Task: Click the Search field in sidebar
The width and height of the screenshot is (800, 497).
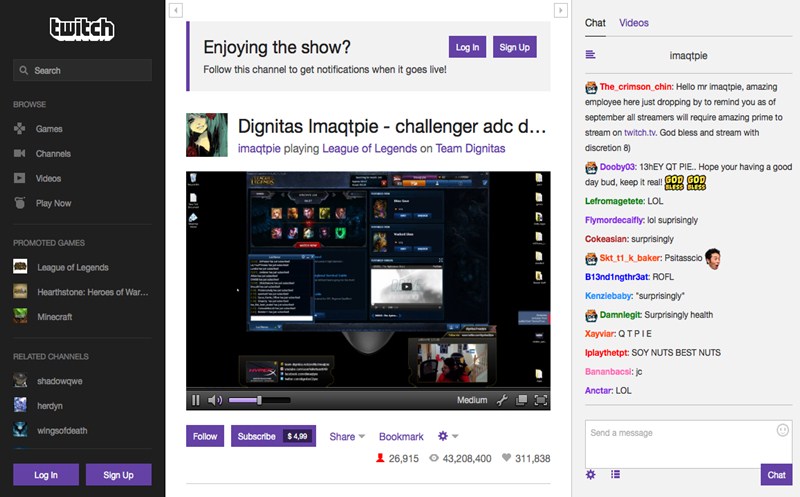Action: pos(82,70)
